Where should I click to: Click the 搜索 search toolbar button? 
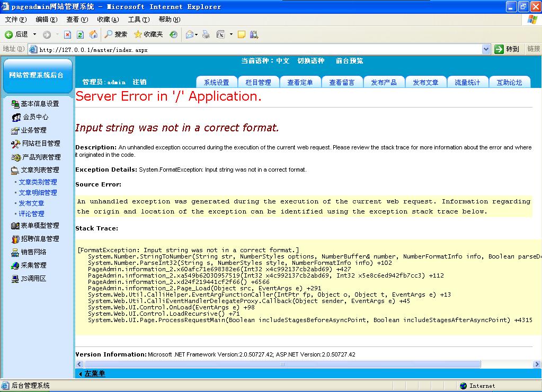(x=115, y=34)
